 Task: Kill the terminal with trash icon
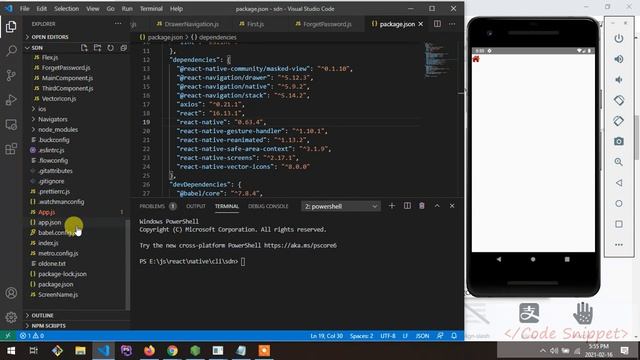[x=422, y=206]
